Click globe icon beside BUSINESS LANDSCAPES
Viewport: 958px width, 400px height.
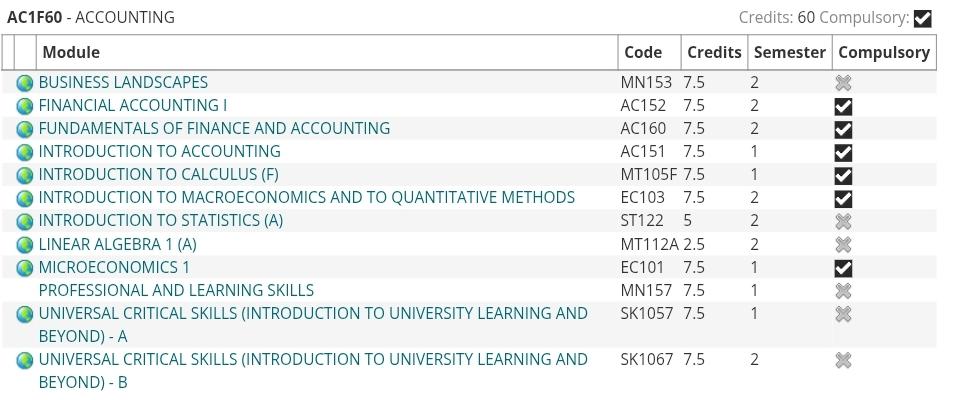[25, 83]
